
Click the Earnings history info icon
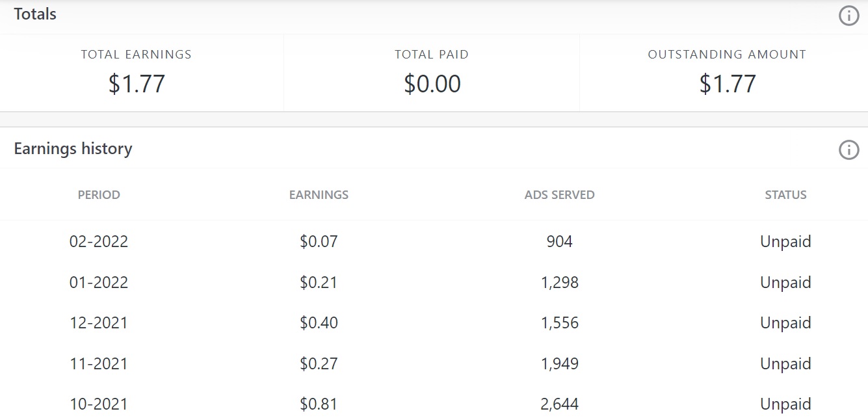848,150
